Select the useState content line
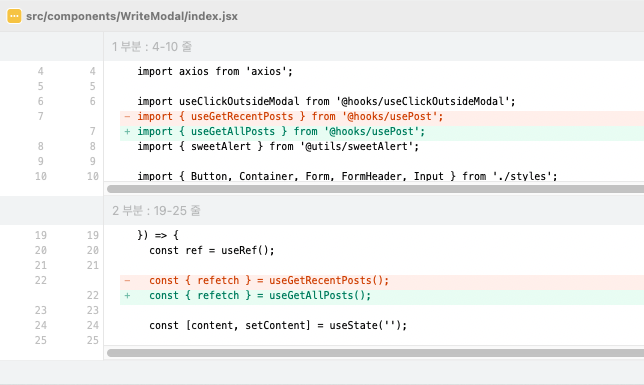644x385 pixels. pyautogui.click(x=278, y=325)
